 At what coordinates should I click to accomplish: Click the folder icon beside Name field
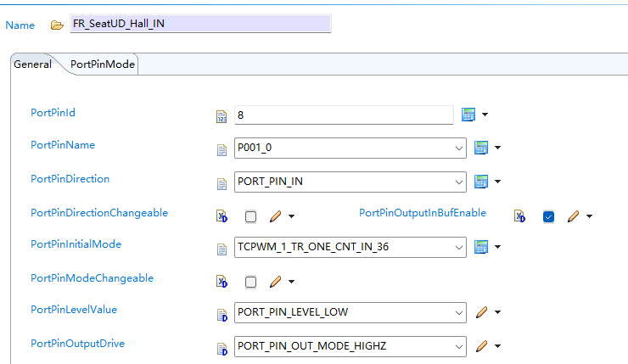(x=57, y=25)
